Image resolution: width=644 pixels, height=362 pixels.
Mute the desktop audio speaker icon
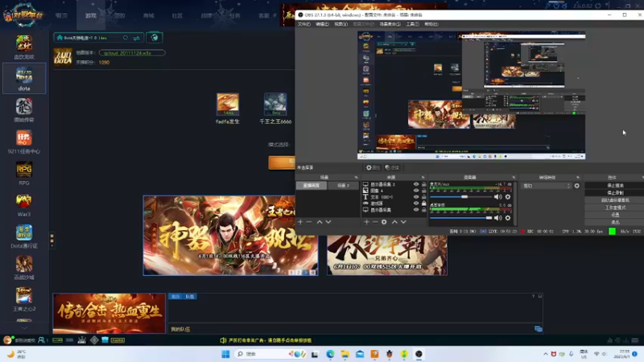[x=497, y=218]
